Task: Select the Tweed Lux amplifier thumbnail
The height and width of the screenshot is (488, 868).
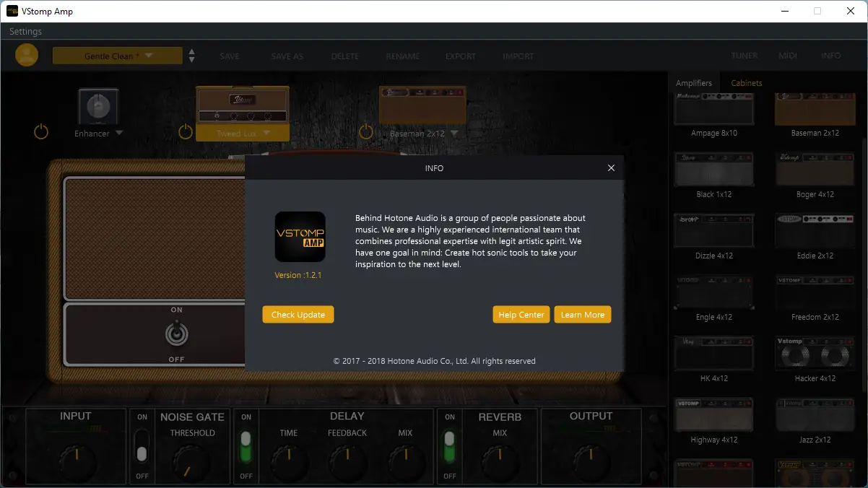Action: click(243, 106)
